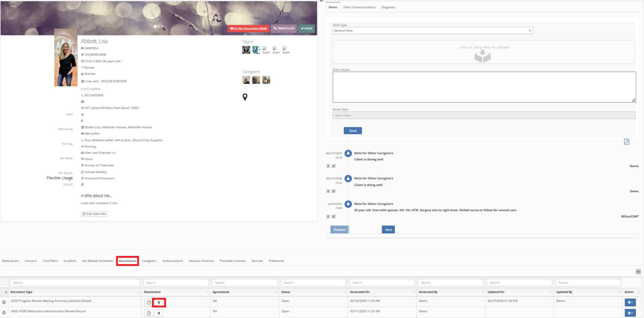644x318 pixels.
Task: Open the Note Type dropdown
Action: 433,31
